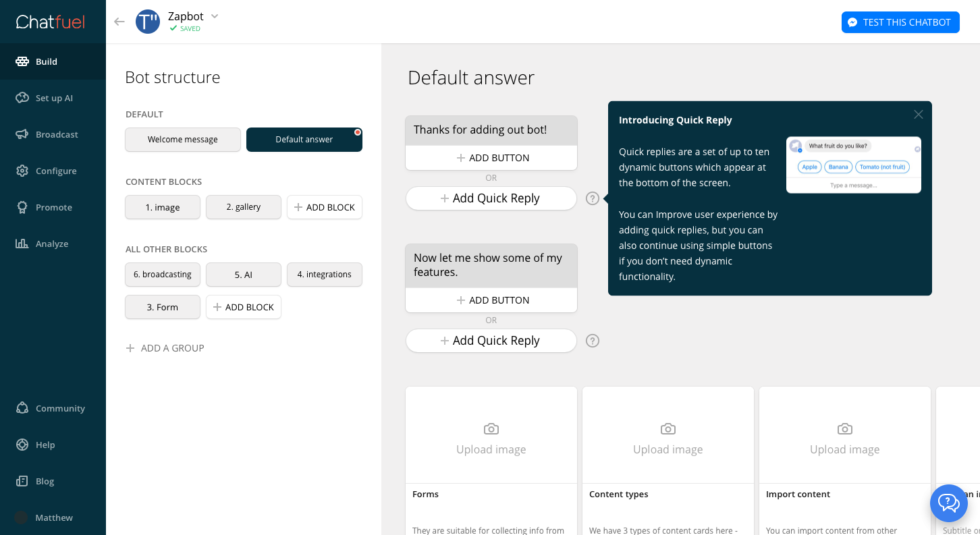Expand the Zapbot bot dropdown chevron
This screenshot has width=980, height=535.
pos(215,16)
